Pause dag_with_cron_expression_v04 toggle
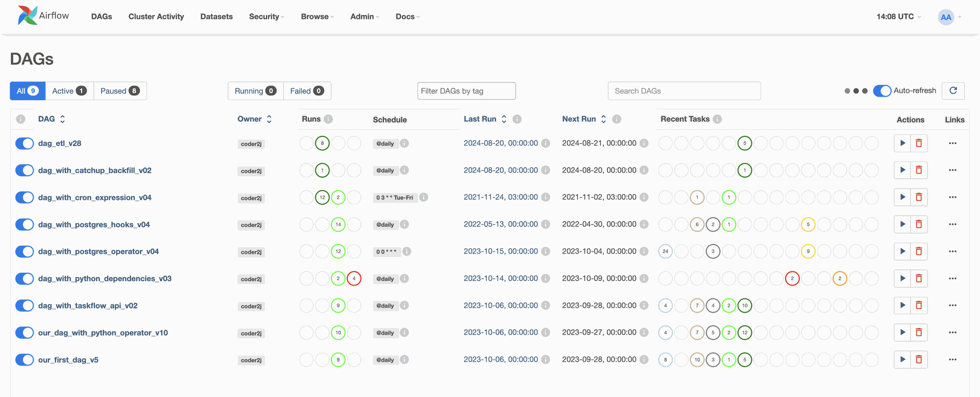The width and height of the screenshot is (980, 397). pyautogui.click(x=24, y=197)
